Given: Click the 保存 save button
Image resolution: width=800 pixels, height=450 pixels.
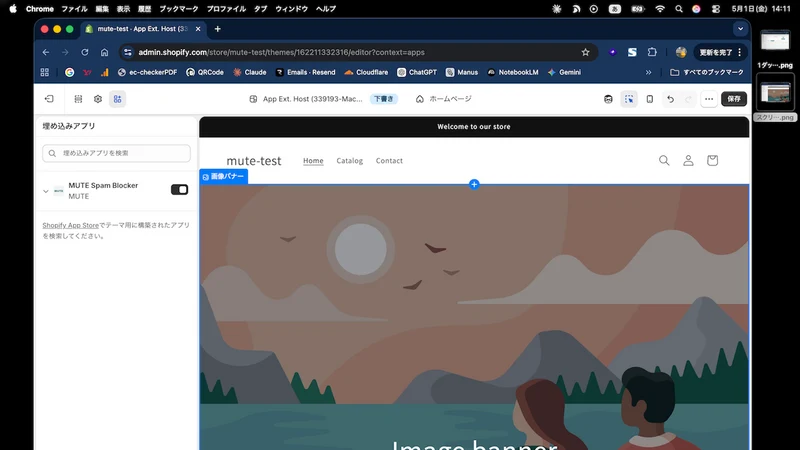Looking at the screenshot, I should (734, 99).
